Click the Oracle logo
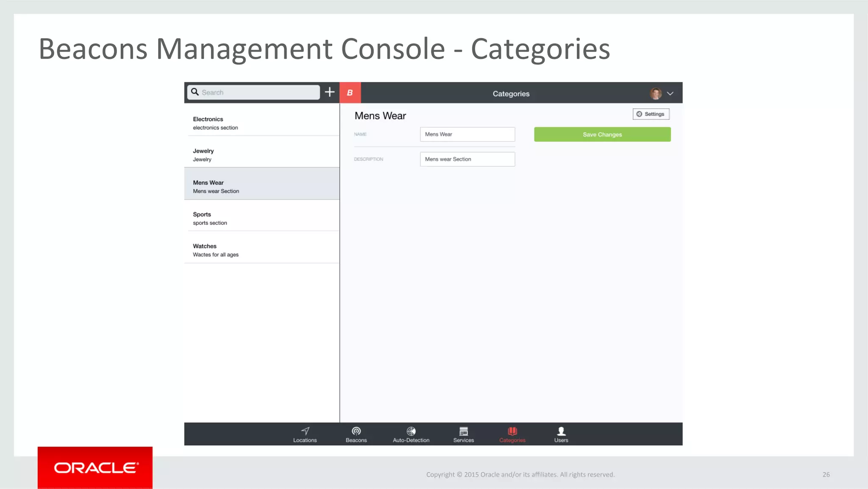The height and width of the screenshot is (489, 868). click(x=95, y=468)
